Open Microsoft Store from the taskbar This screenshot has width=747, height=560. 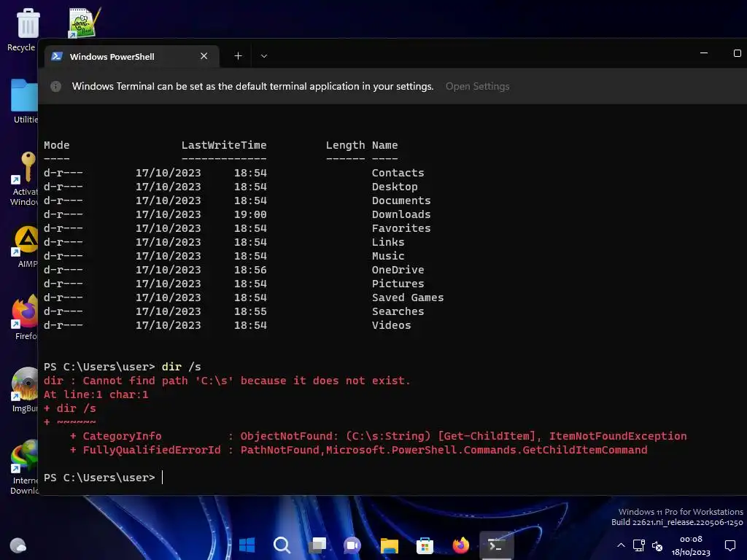tap(425, 545)
